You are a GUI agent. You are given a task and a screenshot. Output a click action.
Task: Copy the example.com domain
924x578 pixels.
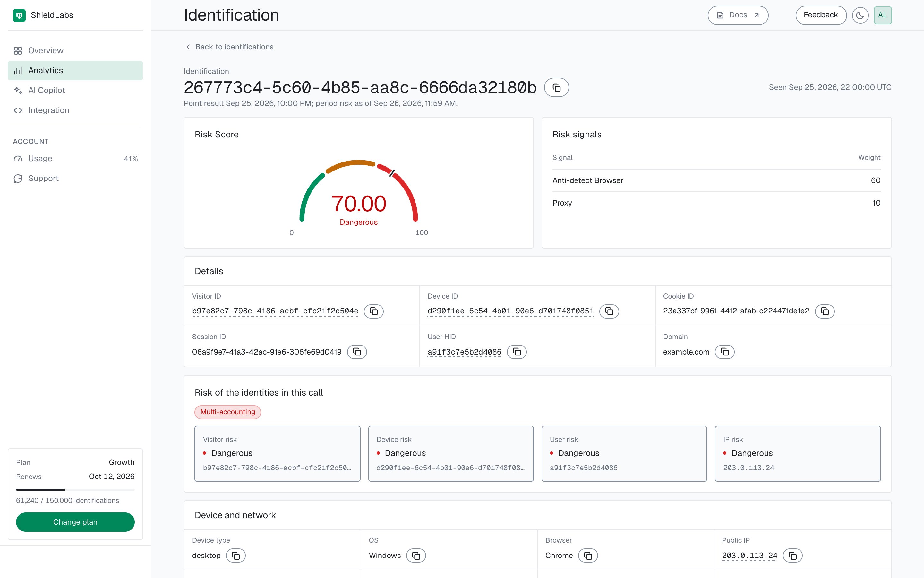pyautogui.click(x=725, y=352)
